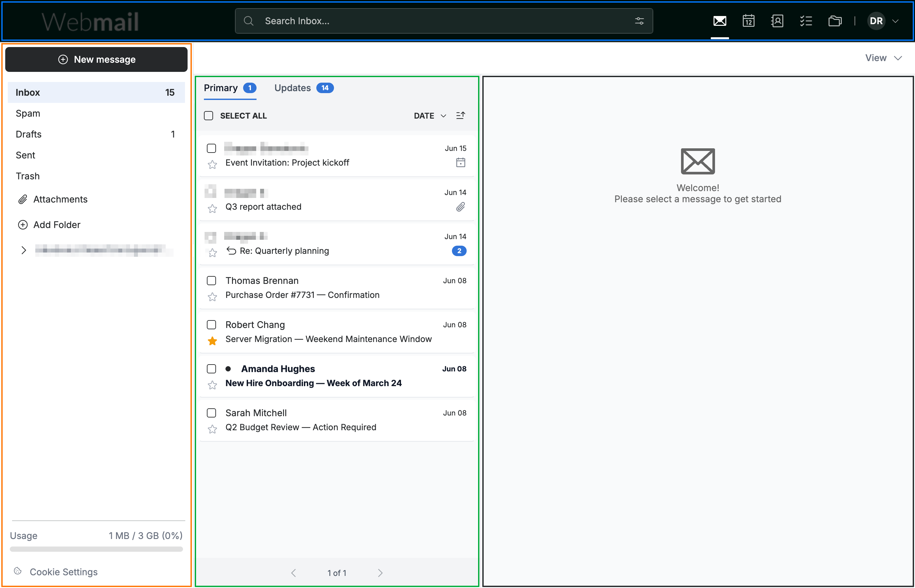Open Q3 report attached email

[337, 200]
